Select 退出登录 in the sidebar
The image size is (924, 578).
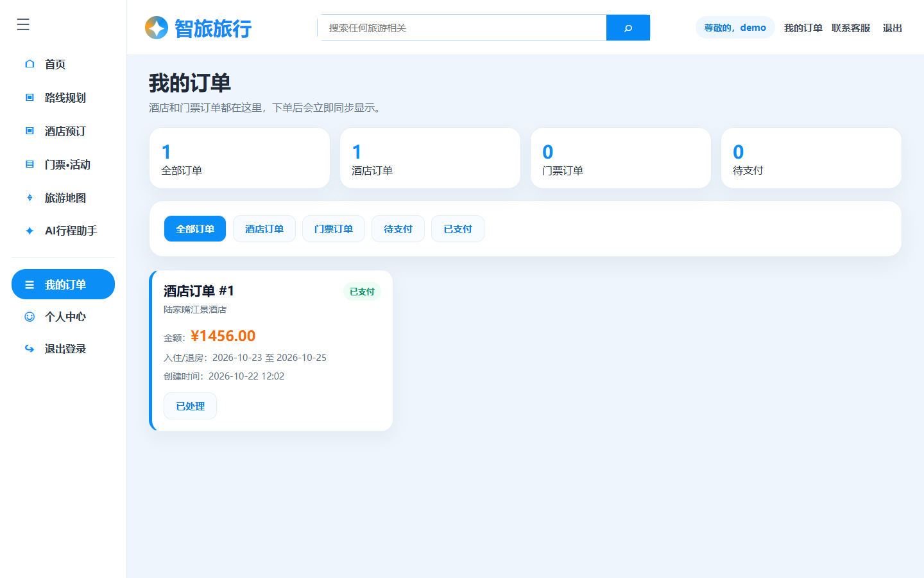pos(63,348)
